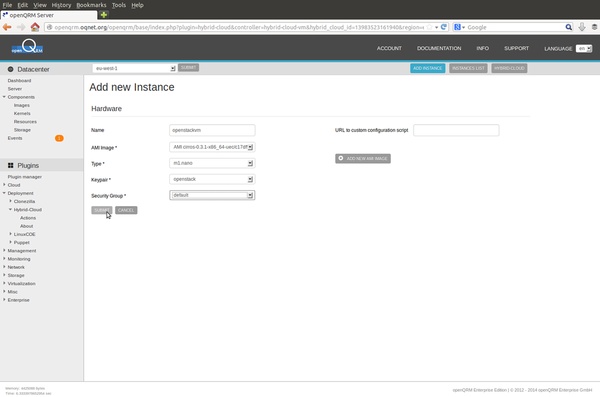Viewport: 600px width, 397px height.
Task: Open Resources under Components
Action: click(x=25, y=122)
